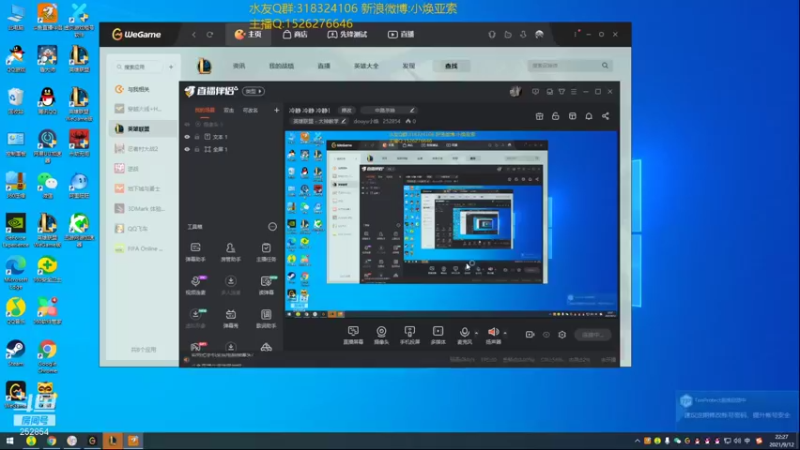This screenshot has height=450, width=800.
Task: Open 房管助手 tool
Action: click(x=231, y=252)
